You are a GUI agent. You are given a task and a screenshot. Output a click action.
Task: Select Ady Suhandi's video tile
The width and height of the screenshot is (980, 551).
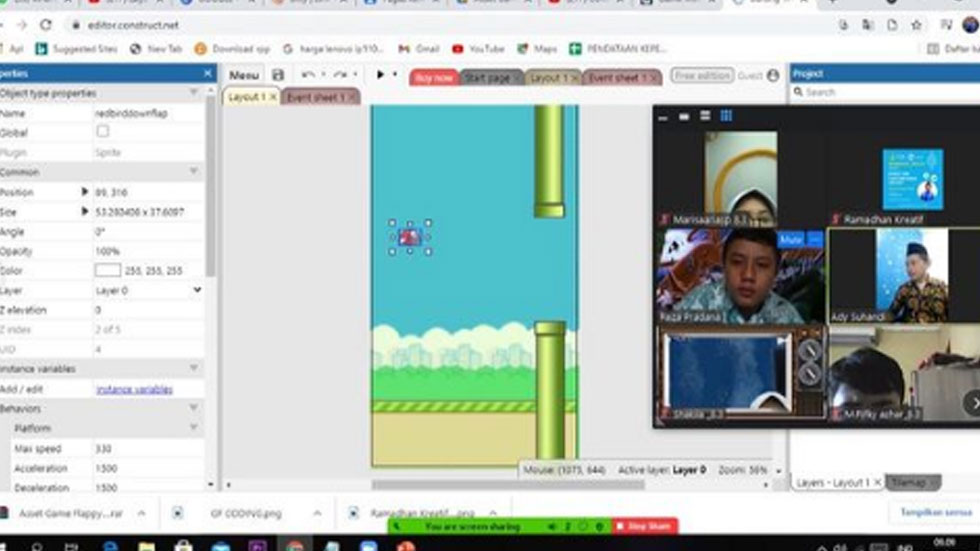904,276
